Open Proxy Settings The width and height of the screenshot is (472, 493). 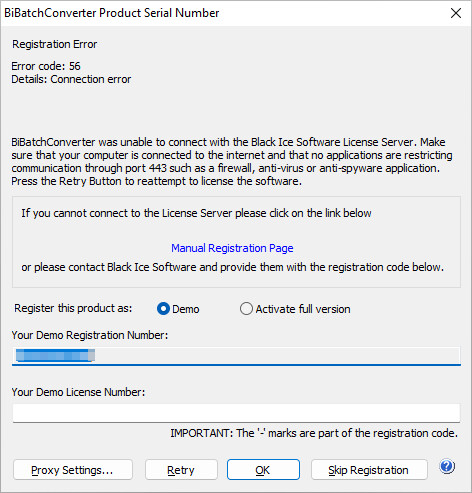coord(73,470)
